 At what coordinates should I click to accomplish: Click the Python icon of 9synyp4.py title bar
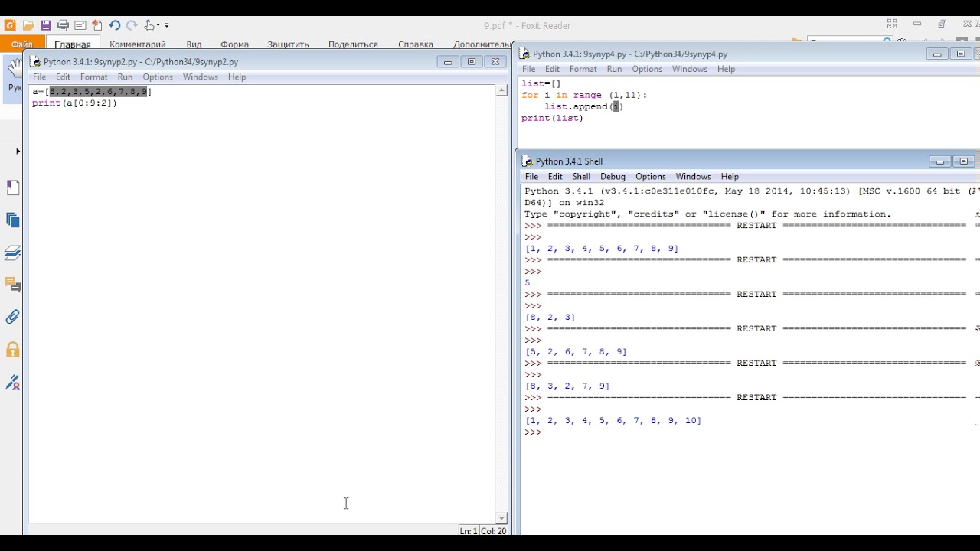[x=524, y=54]
